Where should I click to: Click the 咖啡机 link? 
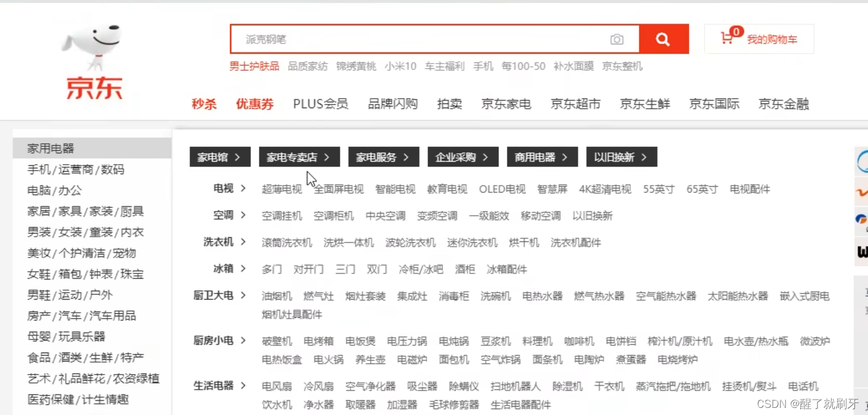[x=579, y=341]
